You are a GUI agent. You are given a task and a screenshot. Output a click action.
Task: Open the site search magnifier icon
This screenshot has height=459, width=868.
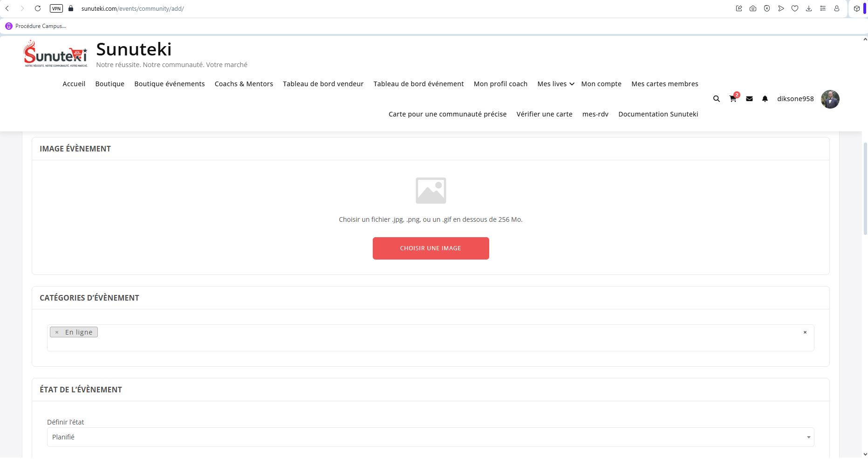coord(716,99)
